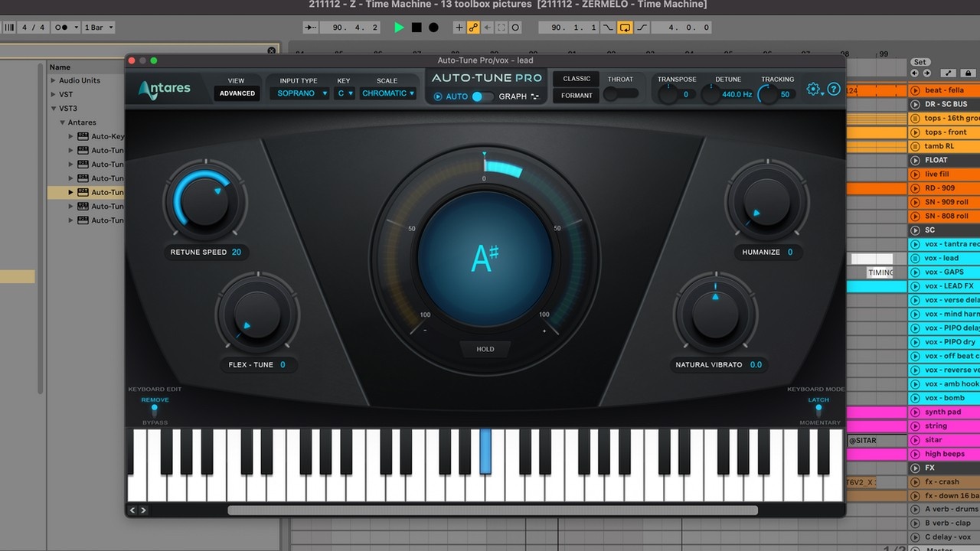This screenshot has width=980, height=551.
Task: Toggle the Capture MIDI bracket icon
Action: [x=501, y=28]
